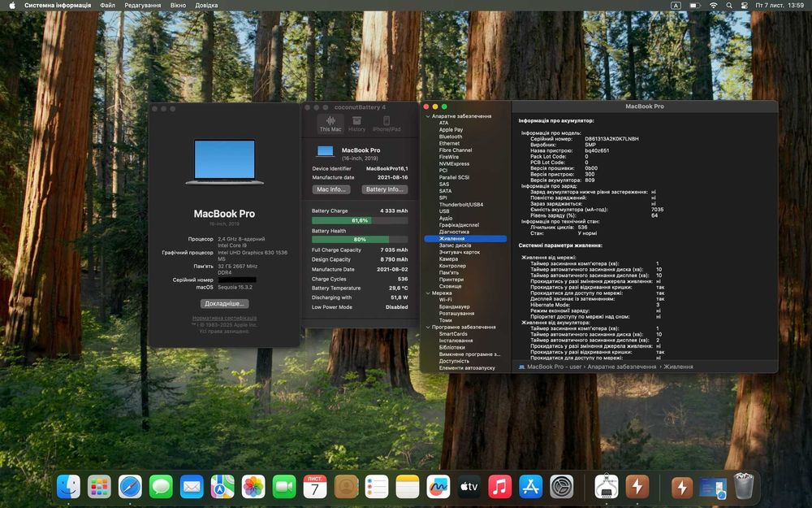Screen dimensions: 812x508
Task: Select Bluetooth in the hardware list
Action: pyautogui.click(x=451, y=137)
